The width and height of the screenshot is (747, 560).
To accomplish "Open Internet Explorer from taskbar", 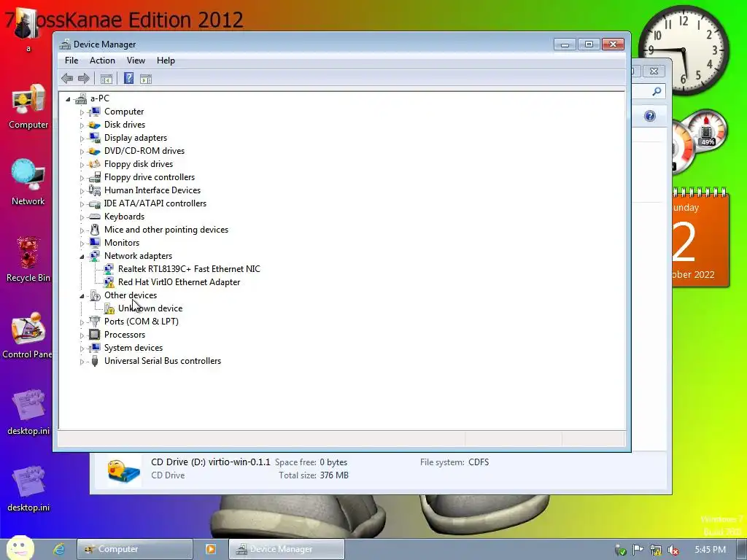I will click(x=59, y=549).
